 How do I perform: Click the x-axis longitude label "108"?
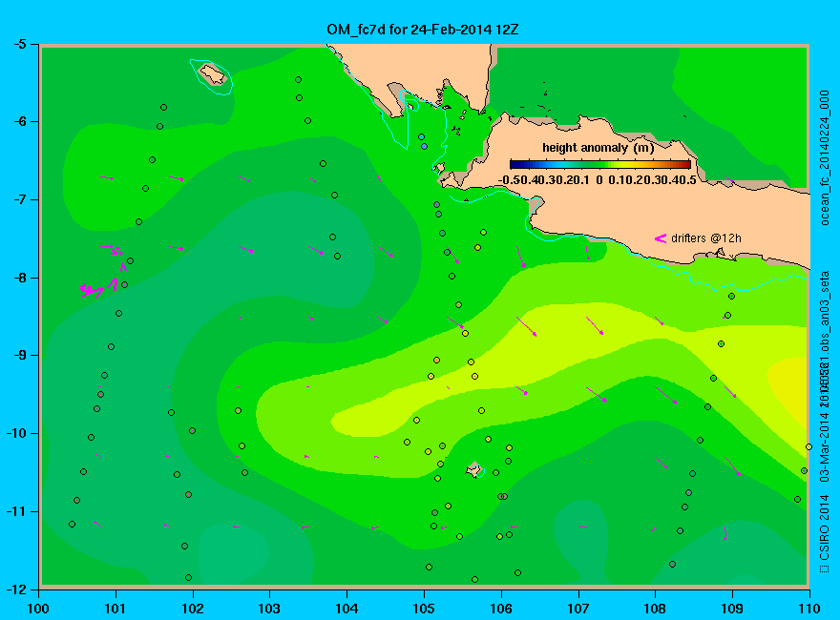point(655,609)
